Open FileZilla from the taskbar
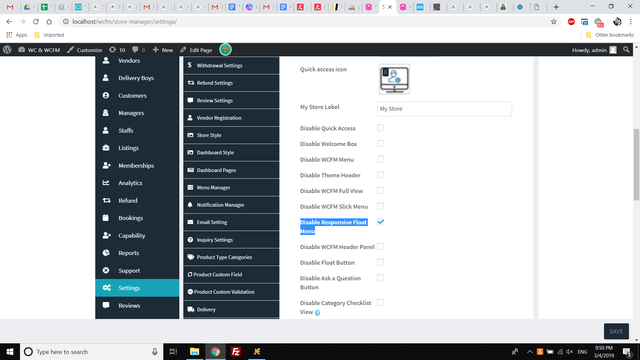Viewport: 640px width, 360px height. [236, 351]
